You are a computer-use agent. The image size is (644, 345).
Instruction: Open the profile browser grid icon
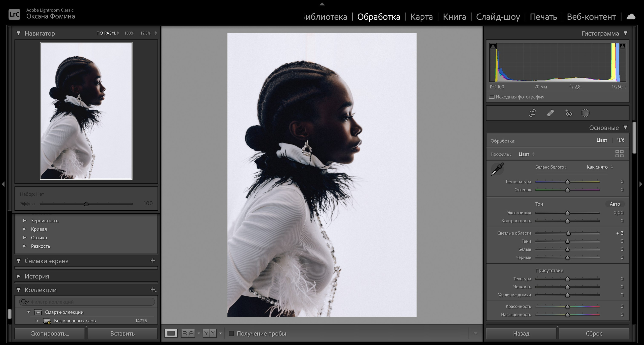(x=619, y=154)
